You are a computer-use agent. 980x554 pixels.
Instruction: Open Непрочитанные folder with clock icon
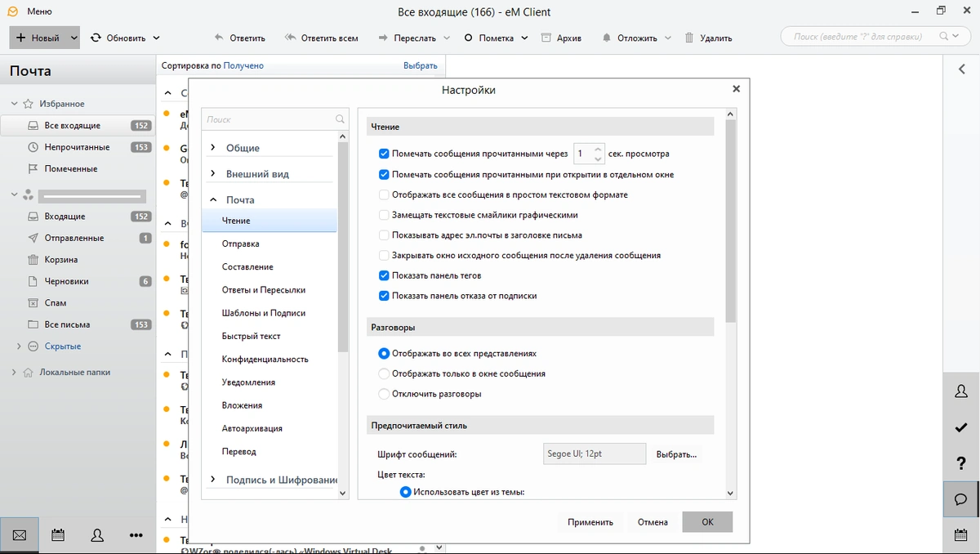(x=78, y=147)
